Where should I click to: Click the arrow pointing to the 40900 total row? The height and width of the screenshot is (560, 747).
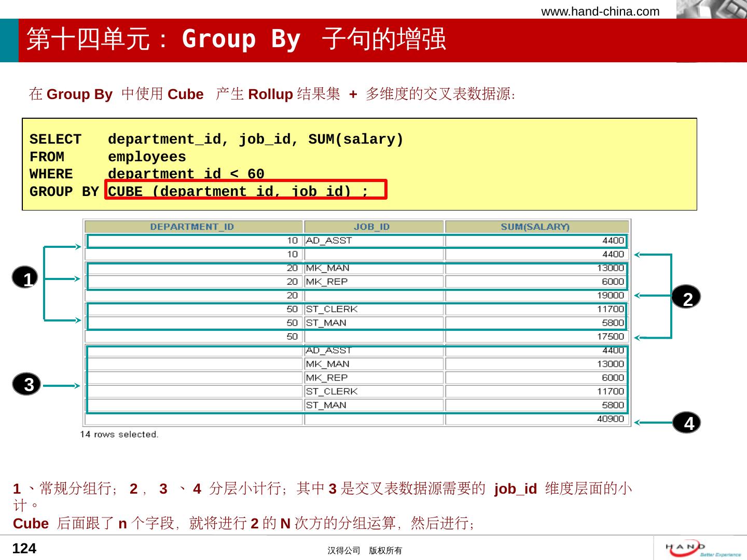[653, 423]
